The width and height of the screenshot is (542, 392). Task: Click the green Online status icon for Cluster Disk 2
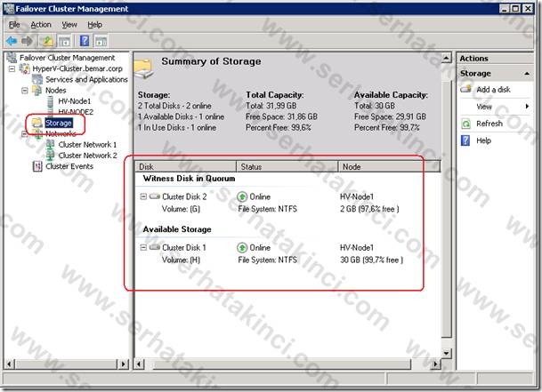coord(242,196)
